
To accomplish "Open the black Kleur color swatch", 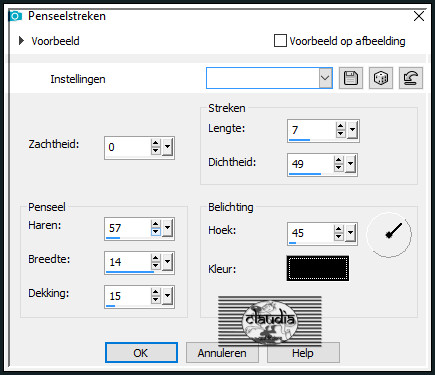I will [x=318, y=268].
